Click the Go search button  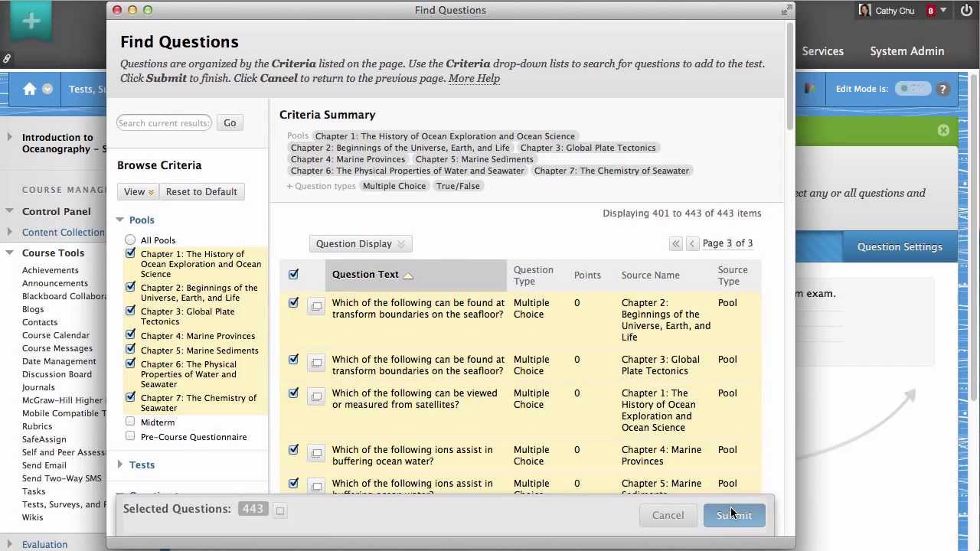(x=230, y=123)
